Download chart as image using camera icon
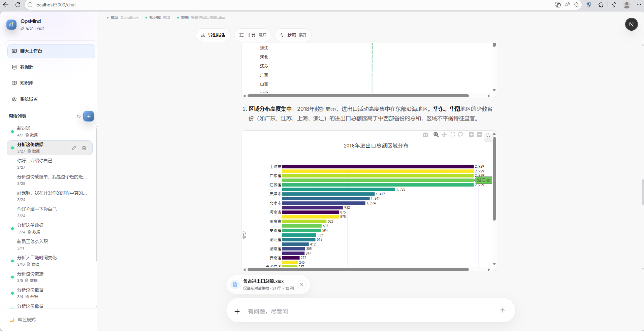Screen dimensions: 644x331 [425, 135]
